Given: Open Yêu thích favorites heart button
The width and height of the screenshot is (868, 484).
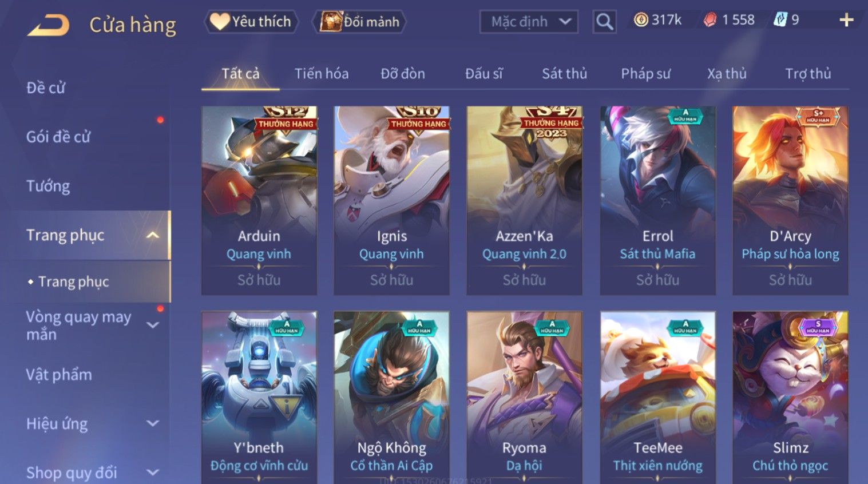Looking at the screenshot, I should point(251,22).
